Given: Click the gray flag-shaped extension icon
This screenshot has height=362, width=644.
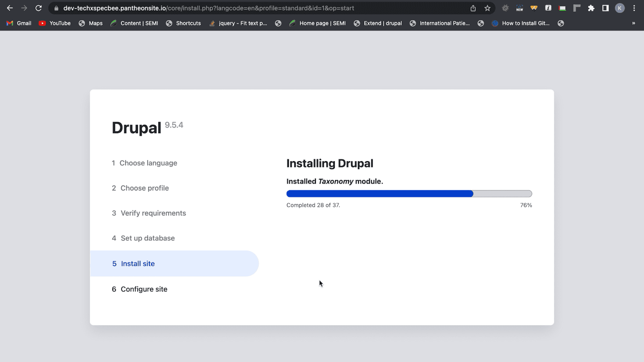Looking at the screenshot, I should (x=577, y=8).
